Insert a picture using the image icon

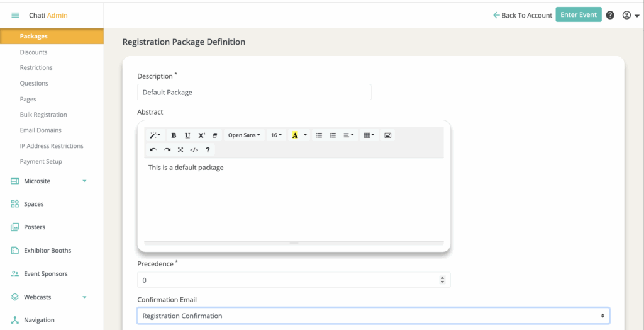(388, 135)
